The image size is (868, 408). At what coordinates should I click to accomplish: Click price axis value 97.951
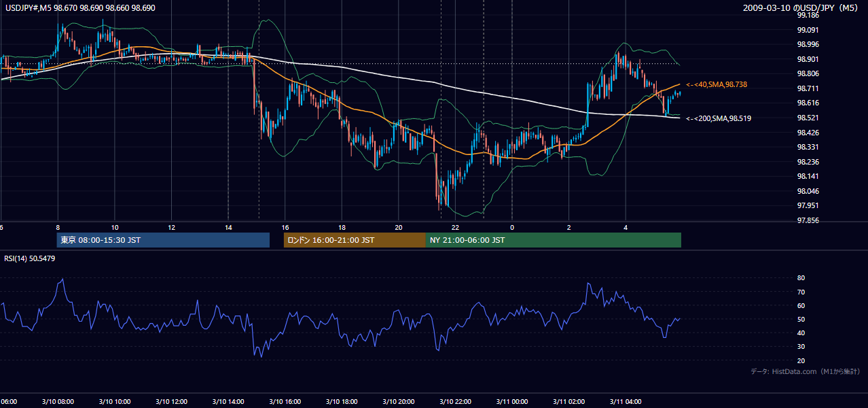(808, 205)
